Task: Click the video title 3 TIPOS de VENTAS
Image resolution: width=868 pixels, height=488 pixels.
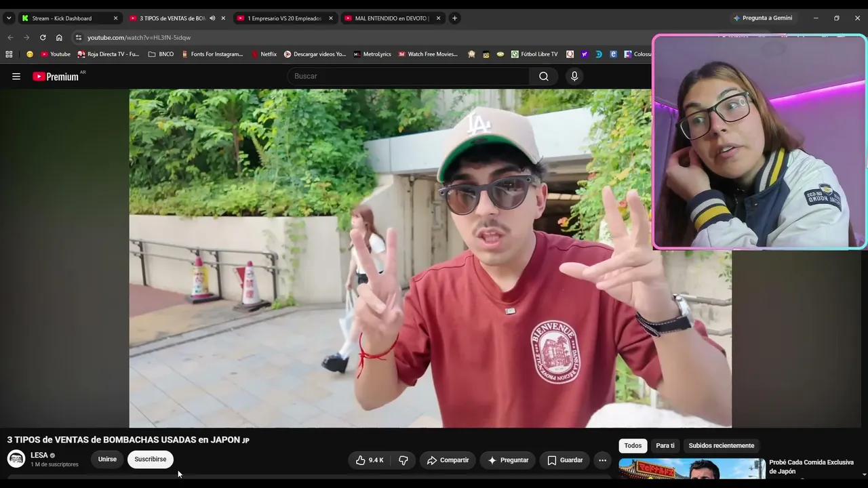Action: (128, 440)
